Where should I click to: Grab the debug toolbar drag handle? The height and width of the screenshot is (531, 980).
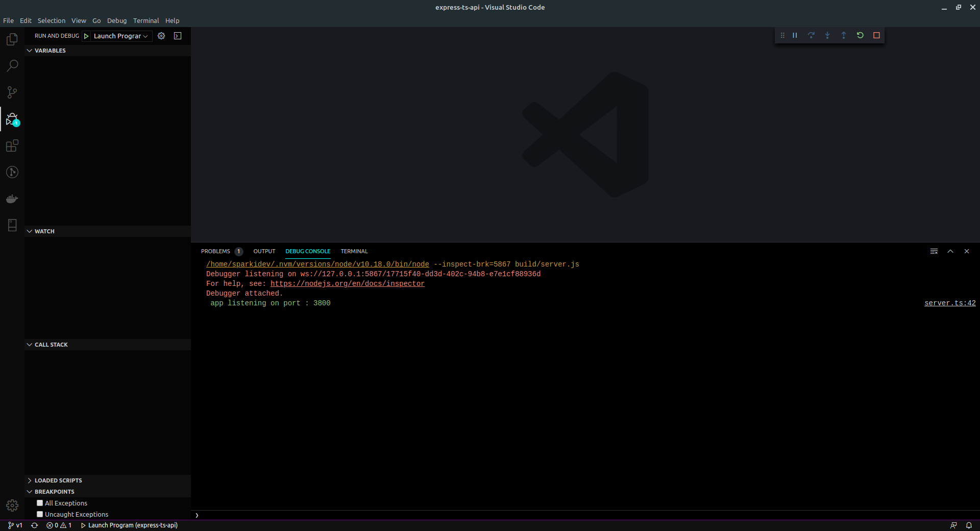[782, 35]
